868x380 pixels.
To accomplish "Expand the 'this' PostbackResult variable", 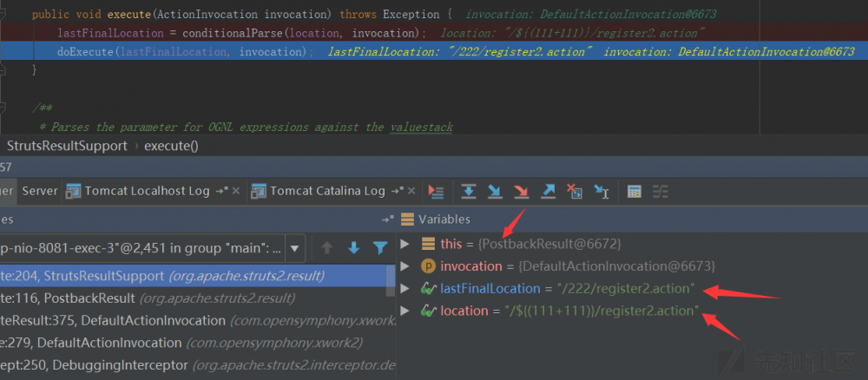I will coord(405,244).
